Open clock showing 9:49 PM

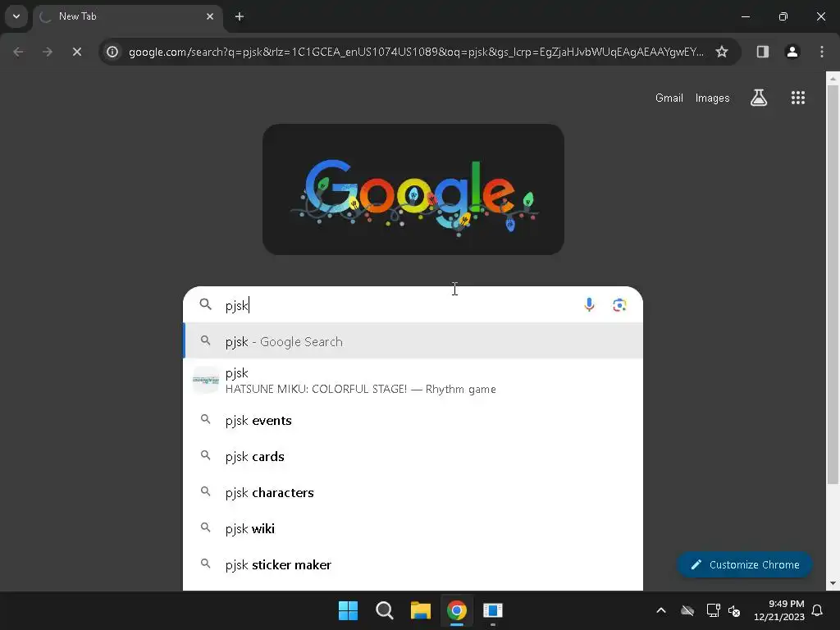pyautogui.click(x=779, y=610)
